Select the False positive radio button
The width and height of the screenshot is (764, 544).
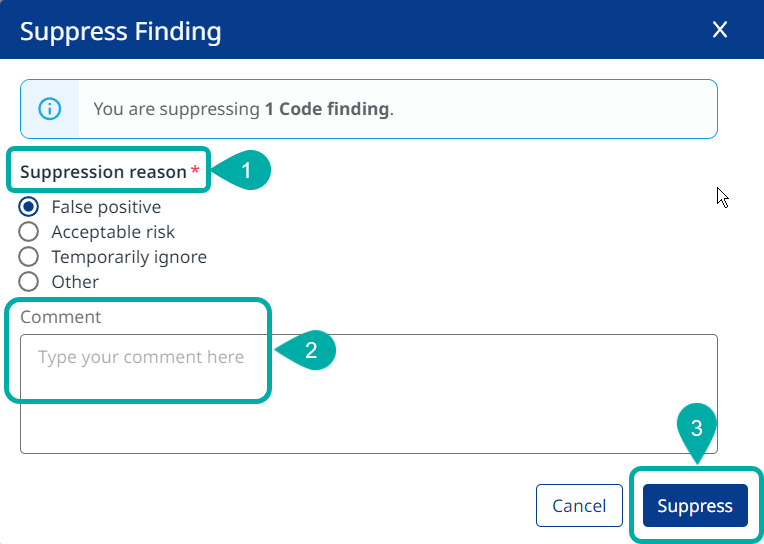point(29,207)
